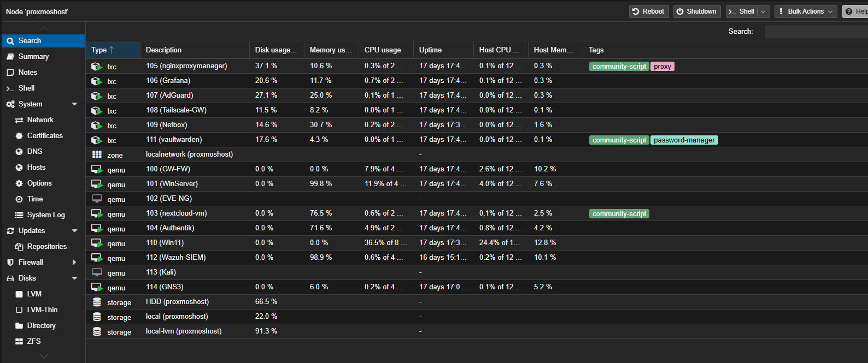Viewport: 868px width, 363px height.
Task: Select the 112 (Wazuh-SIEM) description text
Action: click(x=176, y=257)
